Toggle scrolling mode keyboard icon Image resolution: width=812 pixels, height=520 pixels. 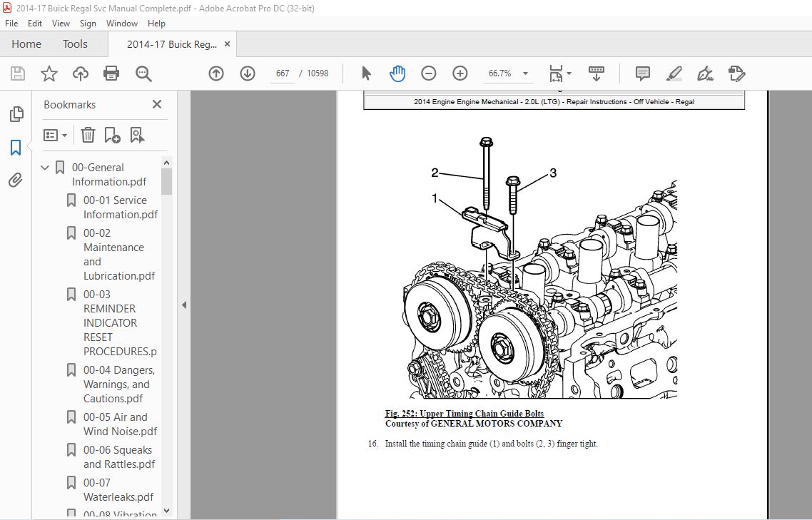tap(596, 73)
